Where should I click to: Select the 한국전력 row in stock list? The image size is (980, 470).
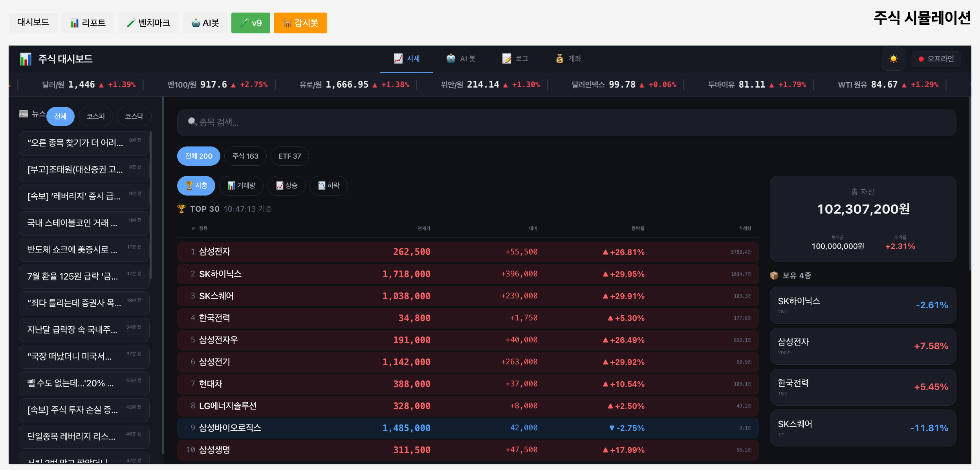(x=468, y=318)
